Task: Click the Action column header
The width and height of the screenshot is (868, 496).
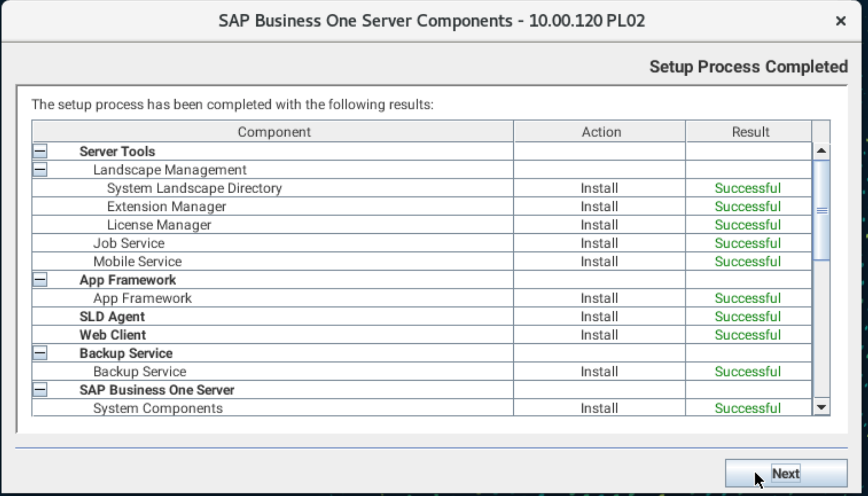Action: (600, 132)
